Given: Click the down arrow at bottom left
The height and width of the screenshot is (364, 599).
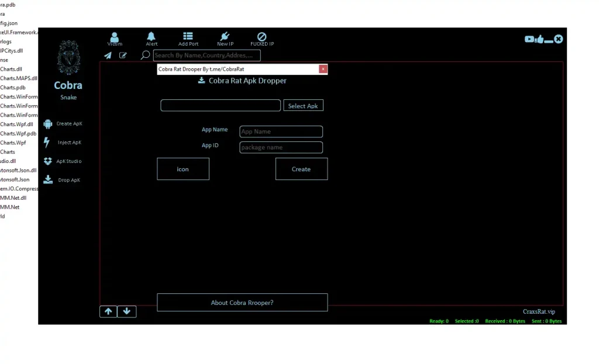Looking at the screenshot, I should [126, 311].
